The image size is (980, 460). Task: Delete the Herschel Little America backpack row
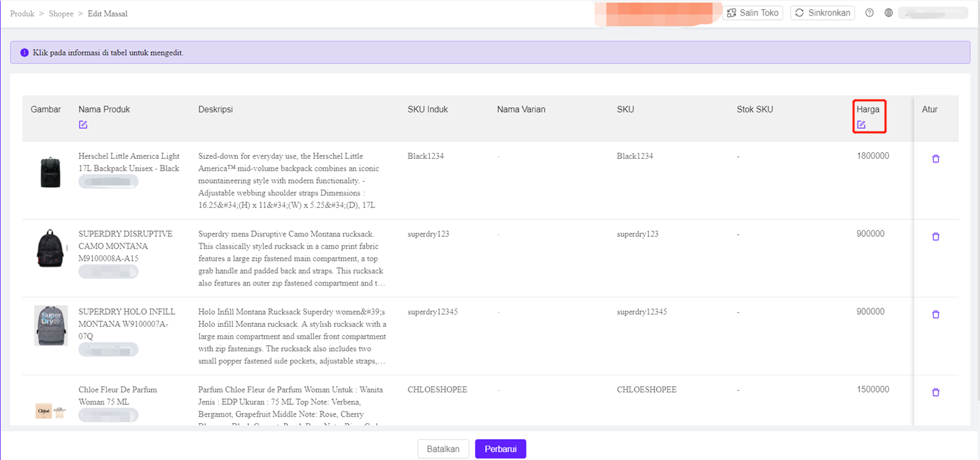[x=935, y=159]
